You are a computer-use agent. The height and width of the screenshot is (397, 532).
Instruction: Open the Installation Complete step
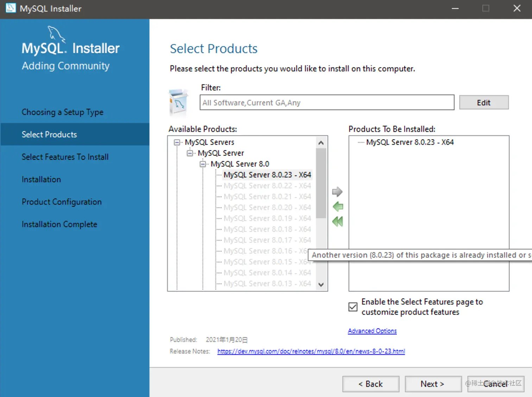point(59,225)
